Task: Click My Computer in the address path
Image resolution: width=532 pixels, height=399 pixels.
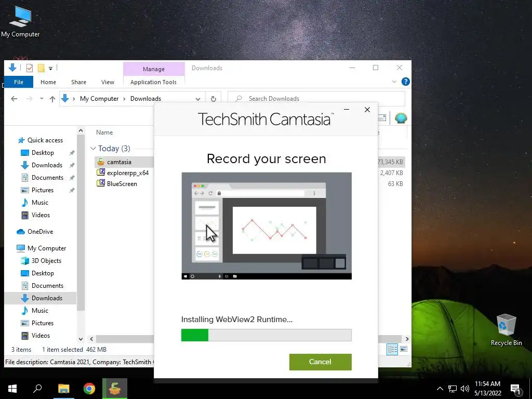Action: coord(99,99)
